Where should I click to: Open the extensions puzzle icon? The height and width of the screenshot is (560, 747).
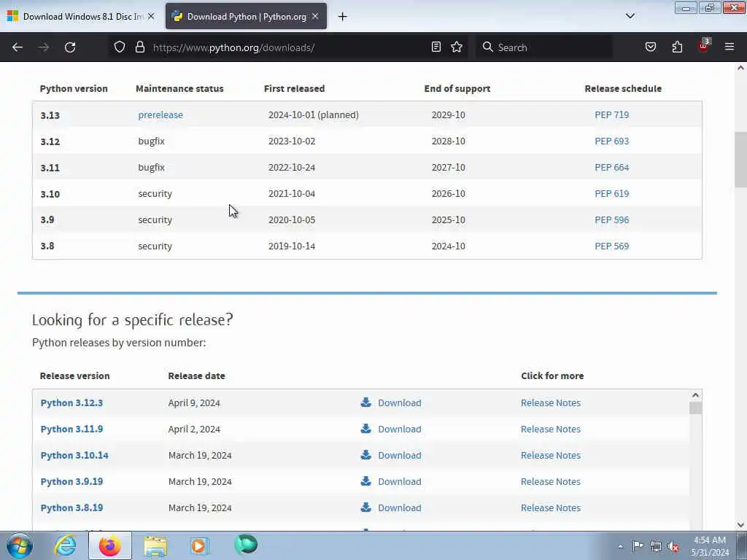(x=677, y=47)
